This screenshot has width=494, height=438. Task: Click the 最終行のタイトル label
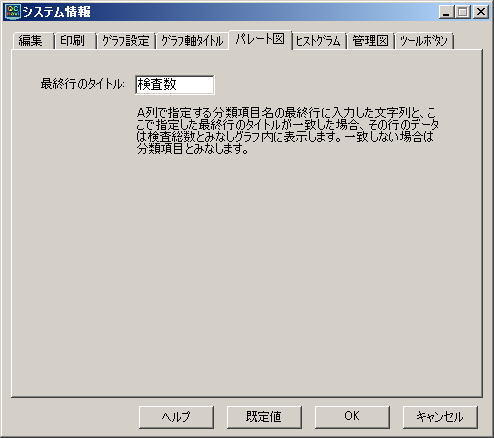[x=82, y=84]
